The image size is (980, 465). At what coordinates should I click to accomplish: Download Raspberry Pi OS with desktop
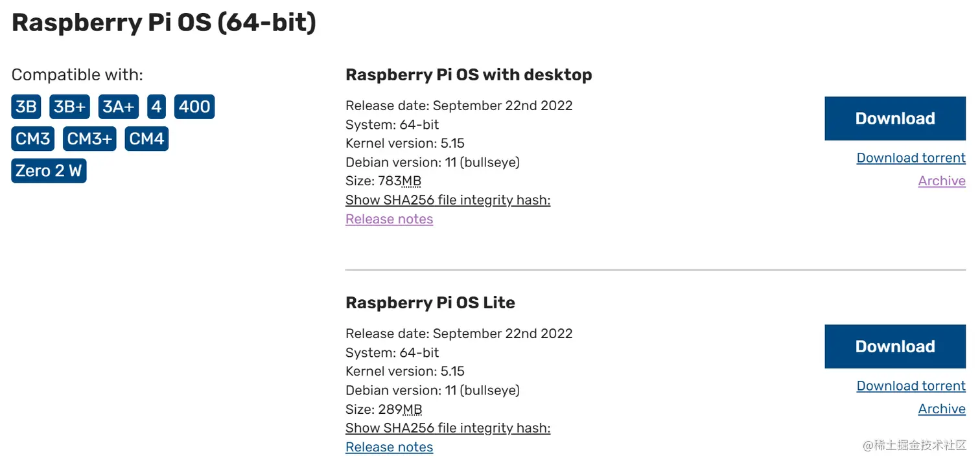(894, 118)
